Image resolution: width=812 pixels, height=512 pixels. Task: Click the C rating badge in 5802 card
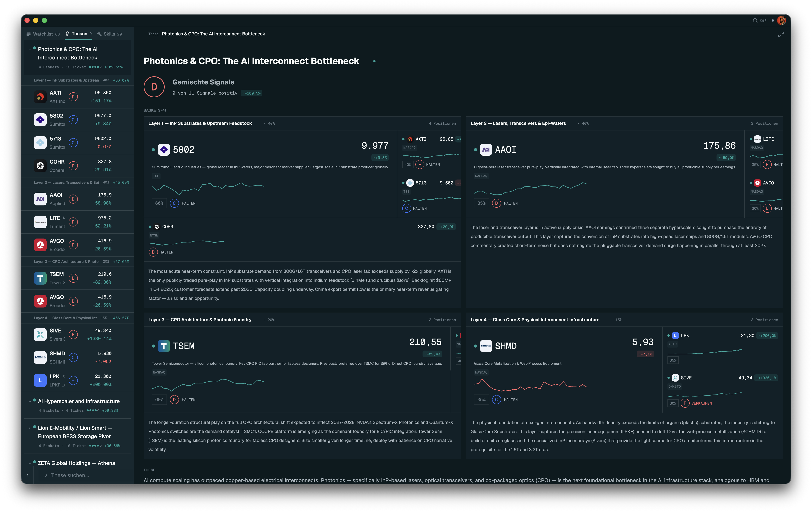(x=174, y=203)
